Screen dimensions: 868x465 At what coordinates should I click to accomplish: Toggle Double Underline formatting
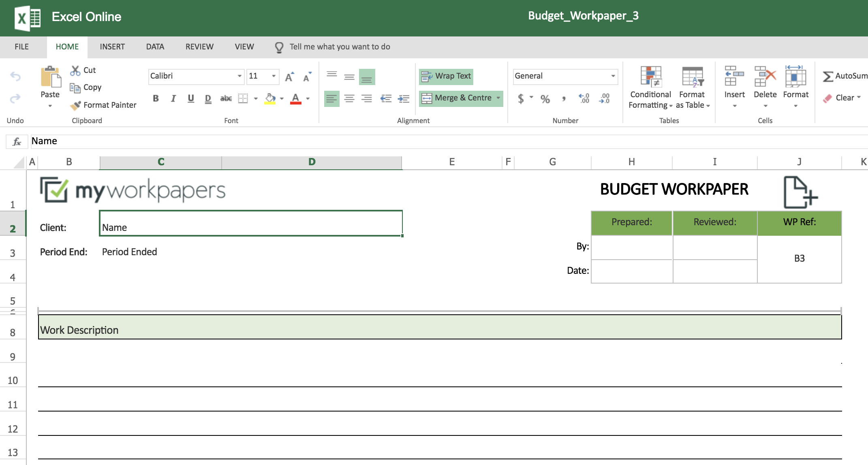(x=208, y=99)
